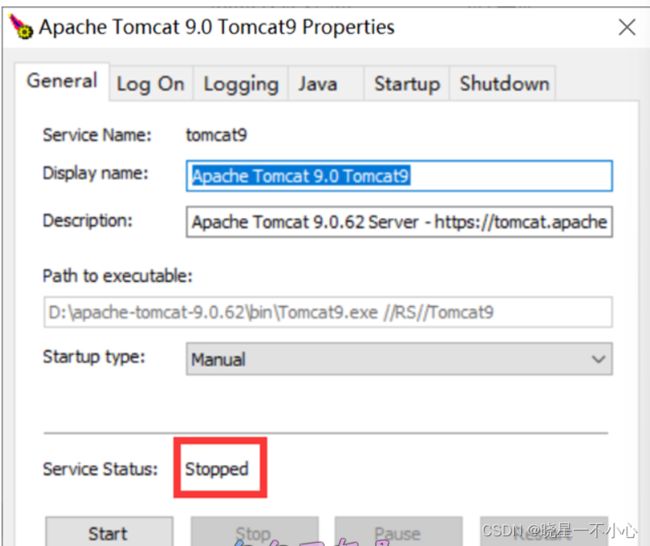Image resolution: width=650 pixels, height=546 pixels.
Task: Open the Java tab
Action: point(318,84)
